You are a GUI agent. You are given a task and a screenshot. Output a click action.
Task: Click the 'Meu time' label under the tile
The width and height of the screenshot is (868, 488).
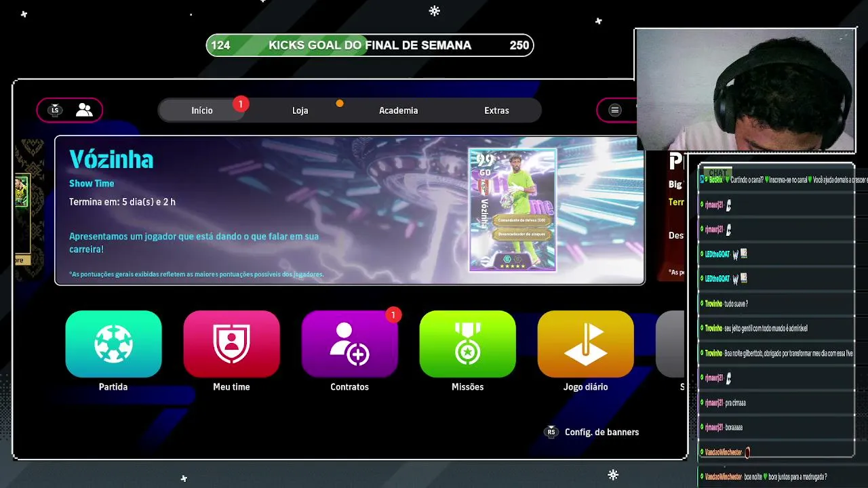pos(231,387)
